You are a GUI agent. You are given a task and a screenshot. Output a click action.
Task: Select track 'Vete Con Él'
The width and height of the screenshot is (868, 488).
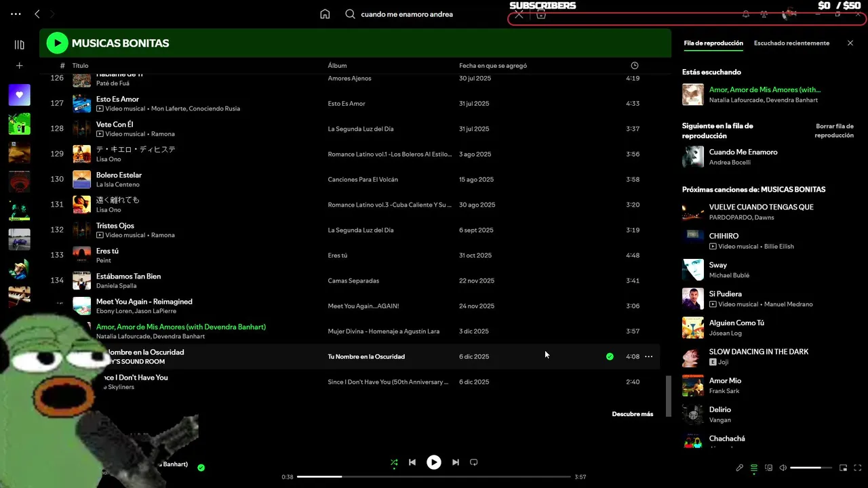115,125
